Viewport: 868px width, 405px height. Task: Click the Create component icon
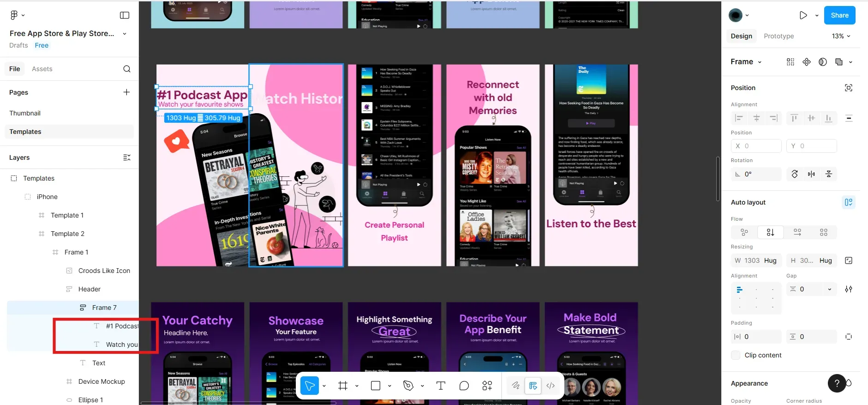pyautogui.click(x=807, y=62)
